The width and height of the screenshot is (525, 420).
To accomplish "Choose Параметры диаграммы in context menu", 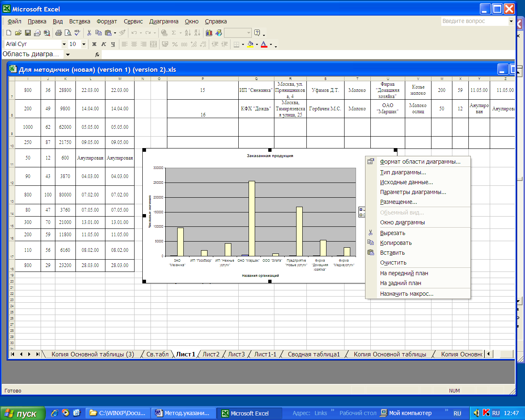I will pos(418,192).
